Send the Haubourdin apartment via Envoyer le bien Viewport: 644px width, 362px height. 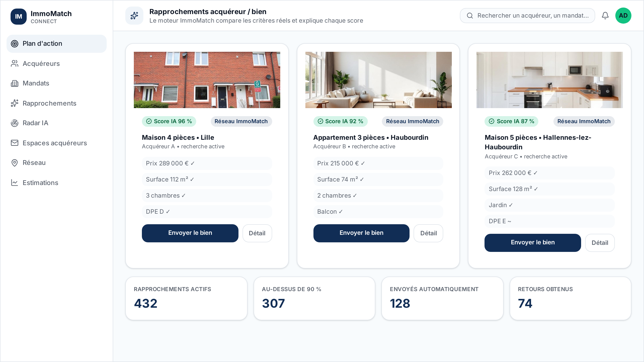(361, 233)
